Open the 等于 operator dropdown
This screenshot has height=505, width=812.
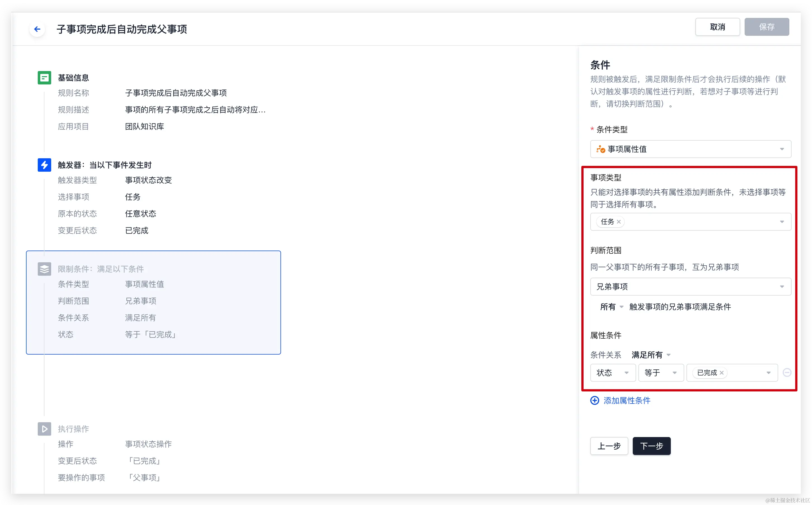pos(661,373)
